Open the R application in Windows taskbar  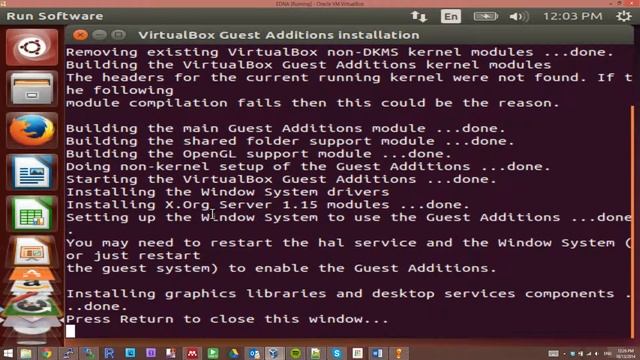(x=109, y=353)
